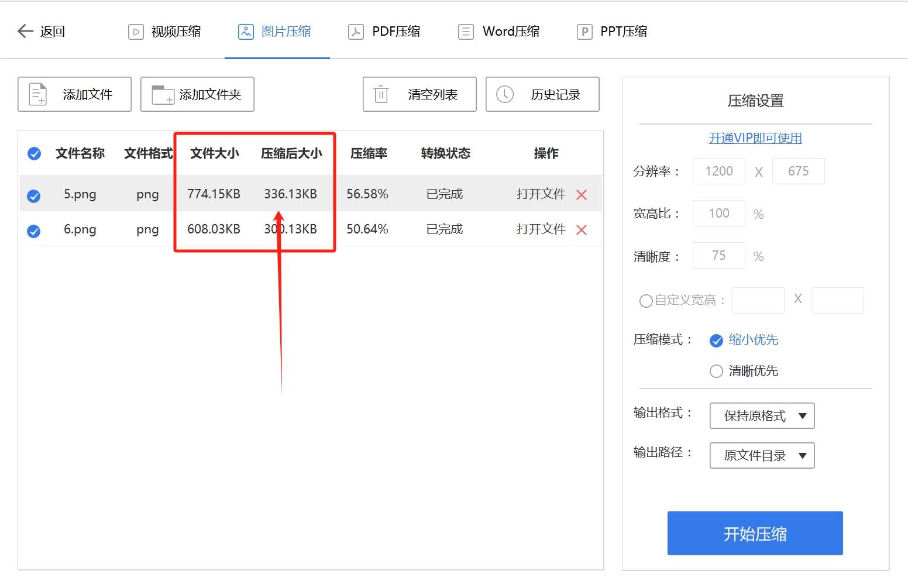Click the 336.13KB compressed size cell
The height and width of the screenshot is (588, 908).
pyautogui.click(x=290, y=194)
